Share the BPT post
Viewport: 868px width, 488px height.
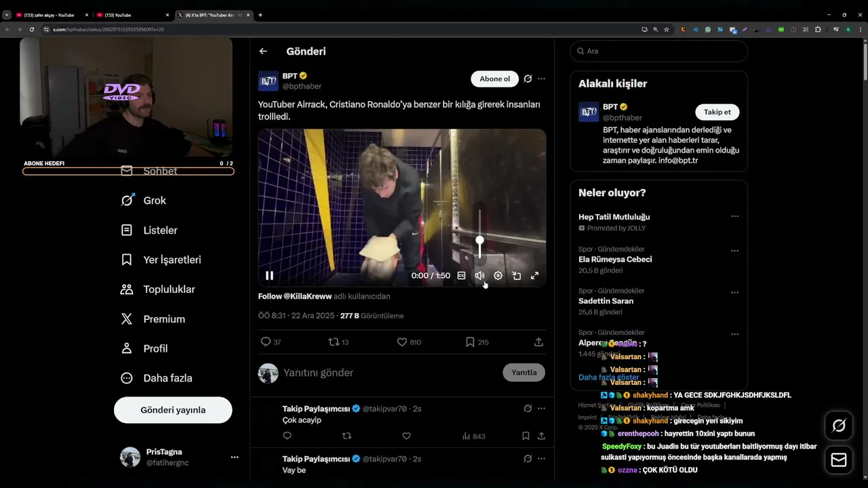tap(538, 342)
